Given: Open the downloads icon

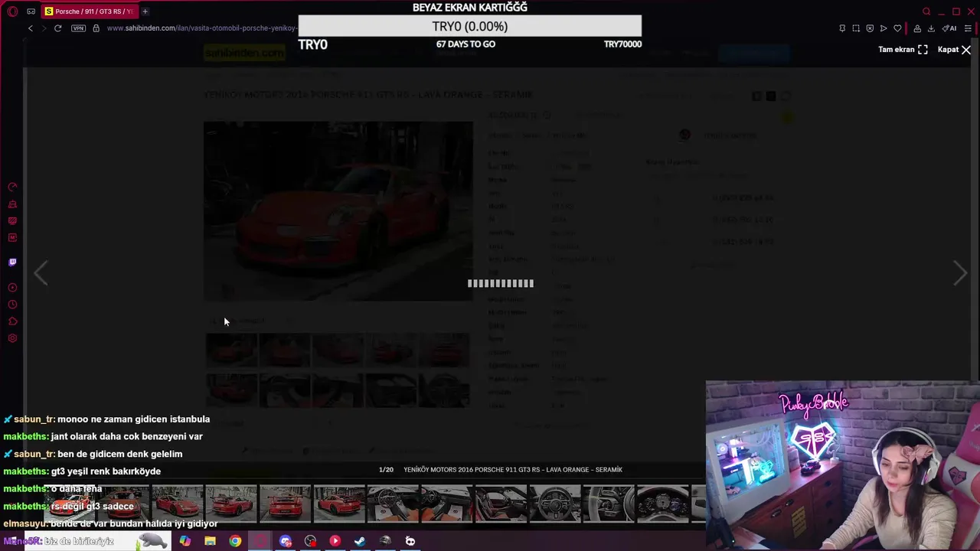Looking at the screenshot, I should point(931,28).
